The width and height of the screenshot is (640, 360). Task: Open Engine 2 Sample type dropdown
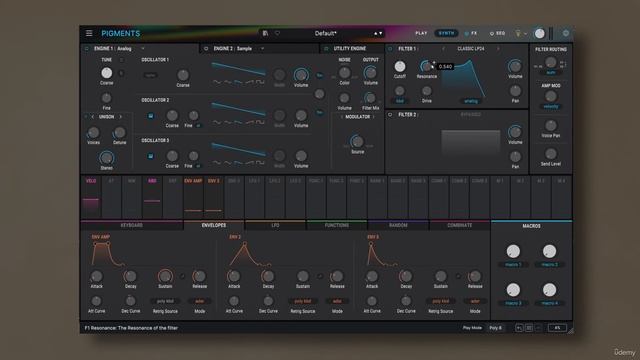click(x=262, y=49)
